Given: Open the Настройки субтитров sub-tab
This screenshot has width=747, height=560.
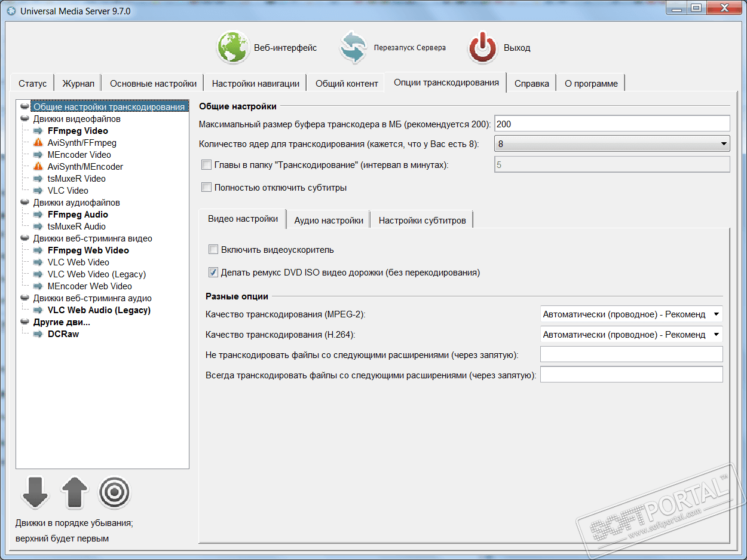Looking at the screenshot, I should pos(422,220).
